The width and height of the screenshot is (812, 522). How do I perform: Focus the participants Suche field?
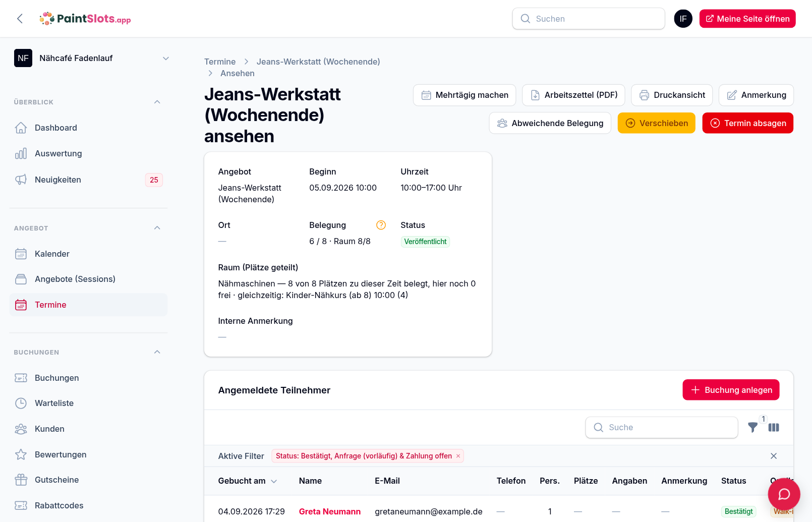[662, 427]
